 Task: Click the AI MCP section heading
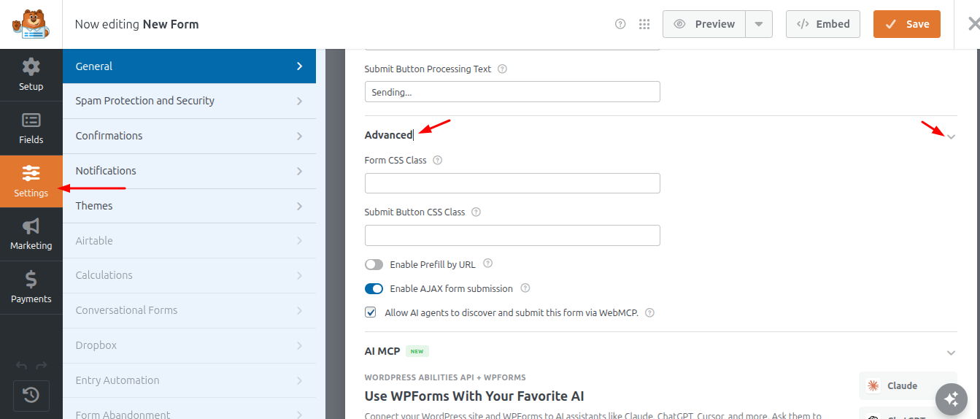[x=382, y=351]
